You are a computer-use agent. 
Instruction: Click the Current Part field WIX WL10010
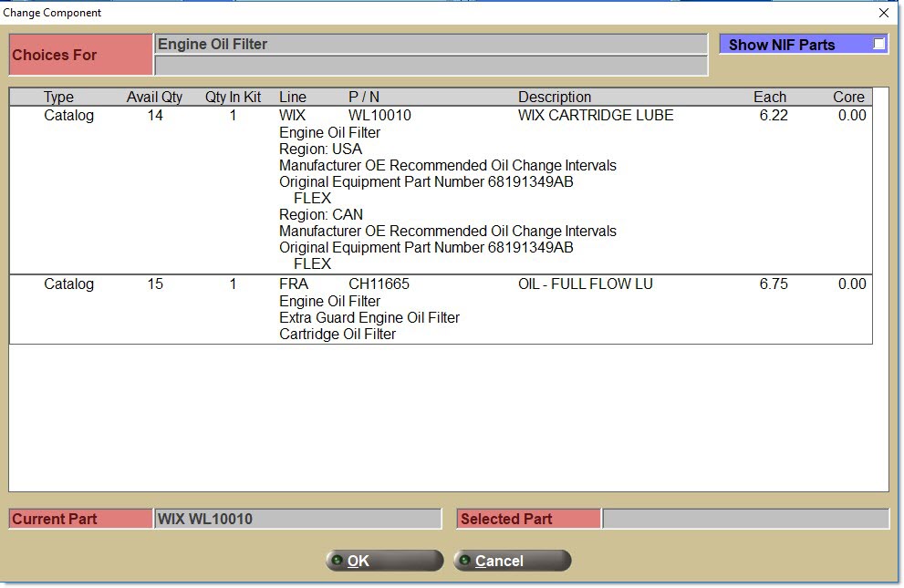tap(297, 519)
